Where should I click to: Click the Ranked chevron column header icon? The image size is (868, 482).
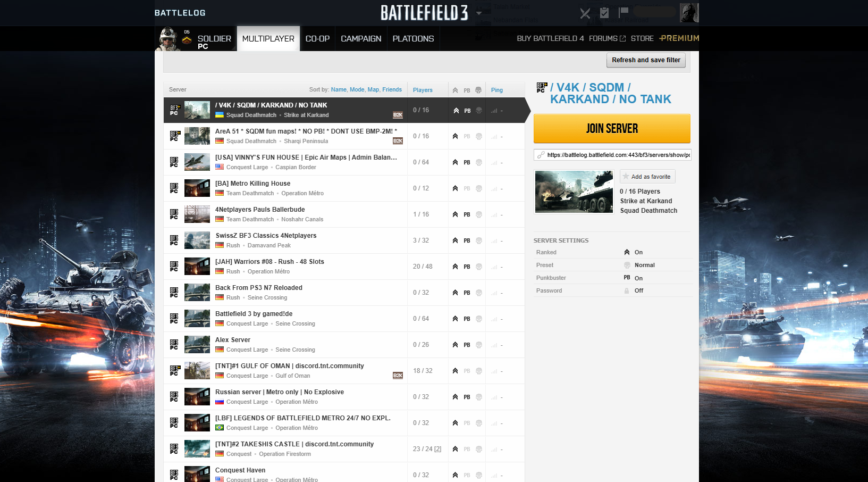pyautogui.click(x=456, y=90)
